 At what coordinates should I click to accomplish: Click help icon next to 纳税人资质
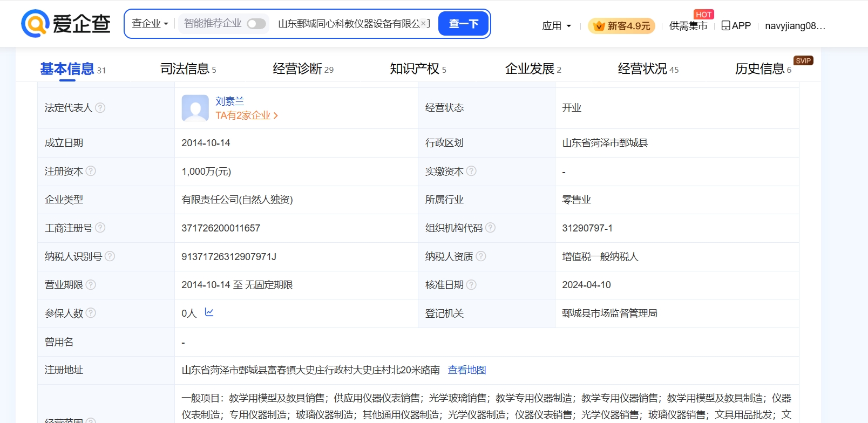click(x=481, y=256)
